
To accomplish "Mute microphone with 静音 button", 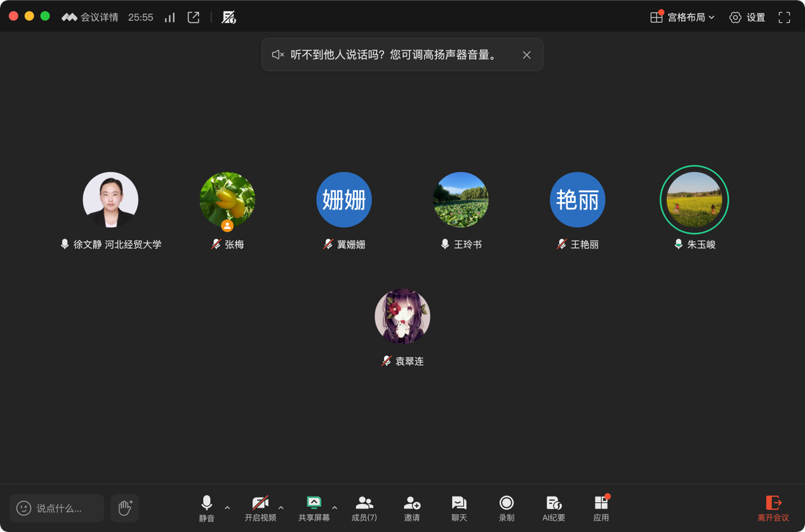I will [206, 508].
